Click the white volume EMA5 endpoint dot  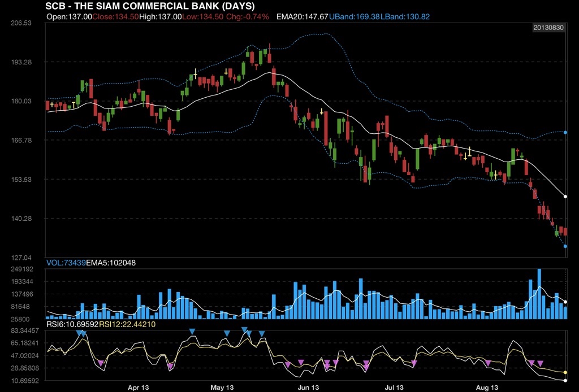click(565, 302)
